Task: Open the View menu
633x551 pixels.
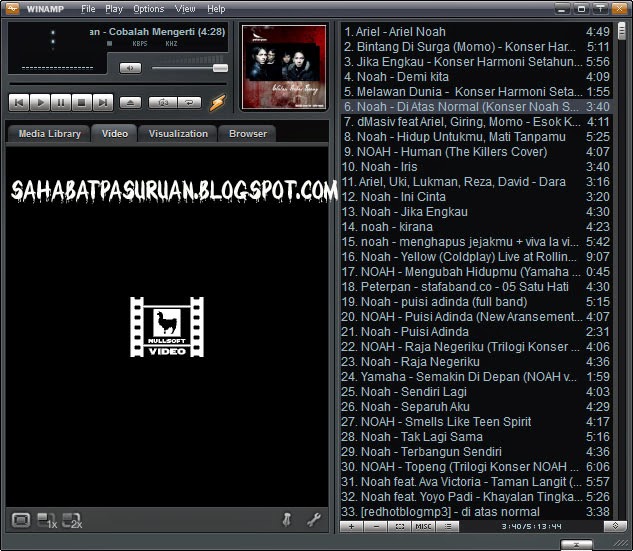Action: [185, 9]
